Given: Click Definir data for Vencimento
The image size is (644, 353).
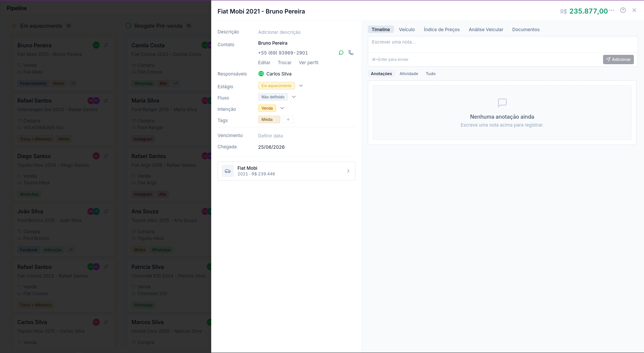Looking at the screenshot, I should point(271,136).
